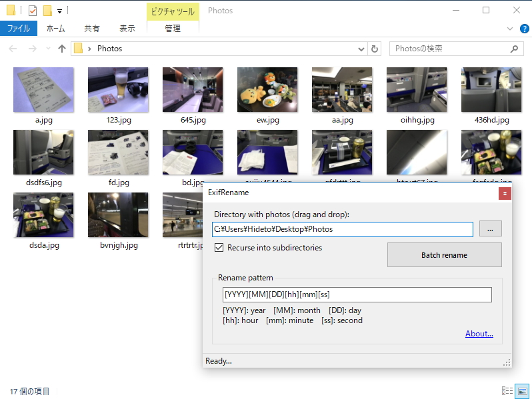Screen dimensions: 532x399
Task: Select the fd.jpg thumbnail
Action: pos(118,153)
